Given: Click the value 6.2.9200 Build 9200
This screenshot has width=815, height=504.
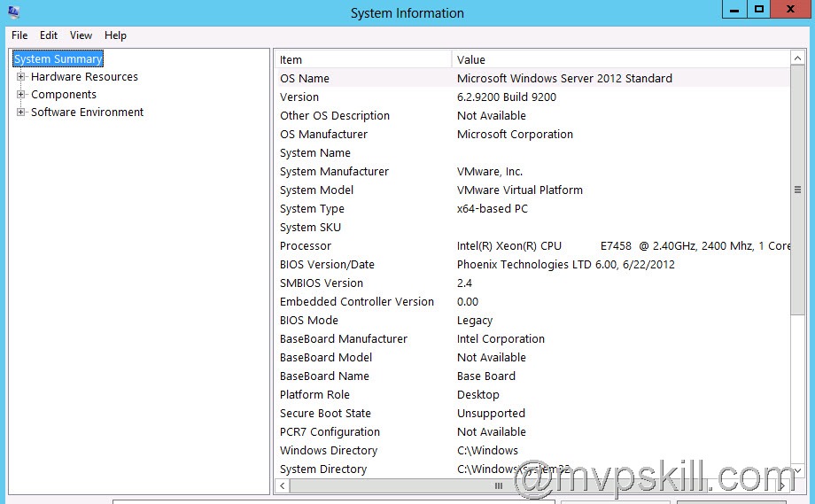Looking at the screenshot, I should (506, 97).
